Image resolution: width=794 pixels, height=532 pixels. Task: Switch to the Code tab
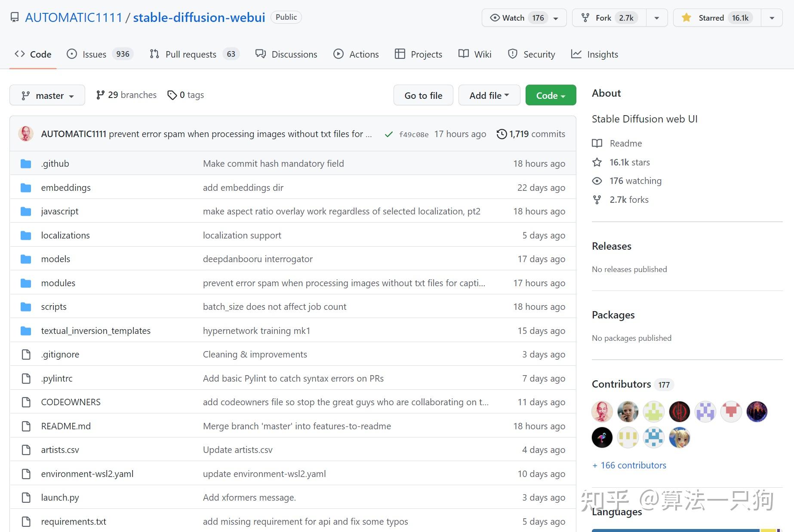click(x=33, y=54)
